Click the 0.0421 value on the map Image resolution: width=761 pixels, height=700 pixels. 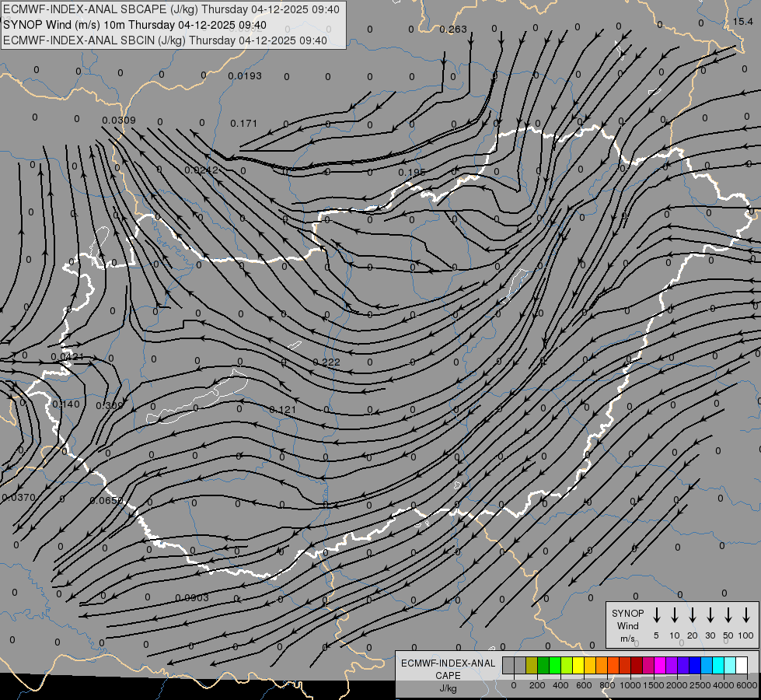coord(67,357)
